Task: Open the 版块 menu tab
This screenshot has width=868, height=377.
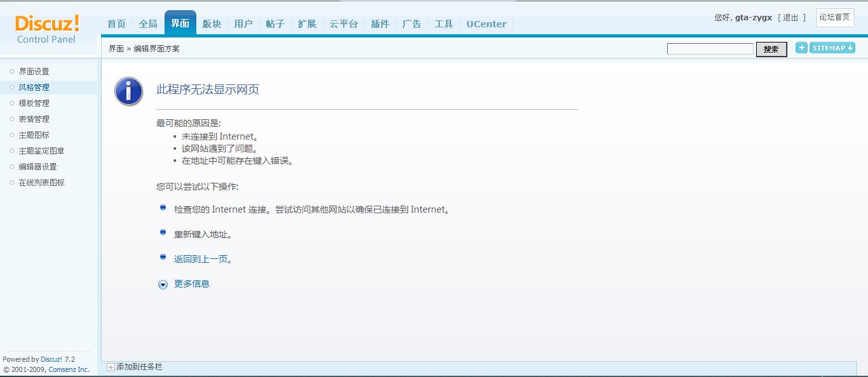Action: [x=212, y=23]
